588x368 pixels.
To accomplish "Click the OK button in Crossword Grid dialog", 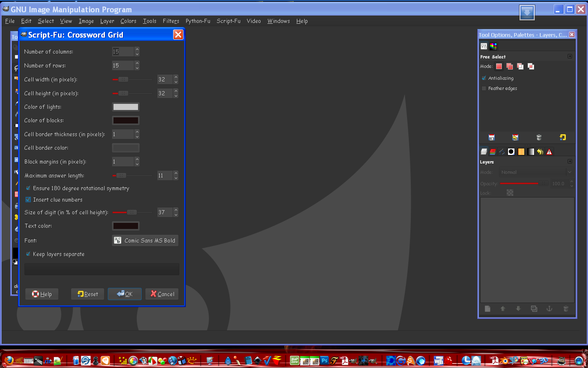I will pyautogui.click(x=125, y=294).
